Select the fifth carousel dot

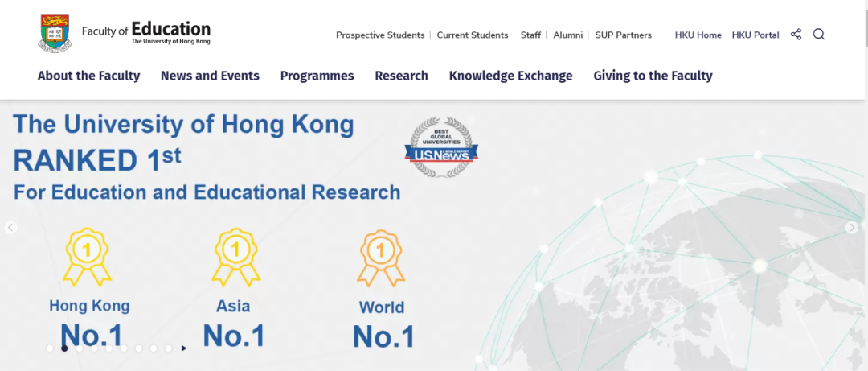(109, 348)
